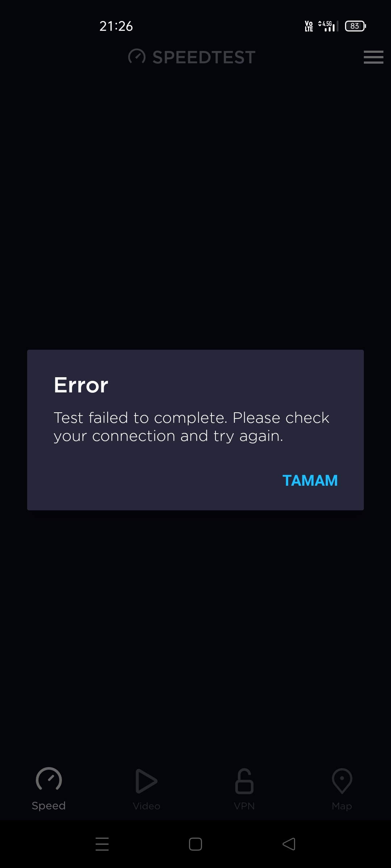Screen dimensions: 391x868
Task: Dismiss the error with TAMAM button
Action: (310, 481)
